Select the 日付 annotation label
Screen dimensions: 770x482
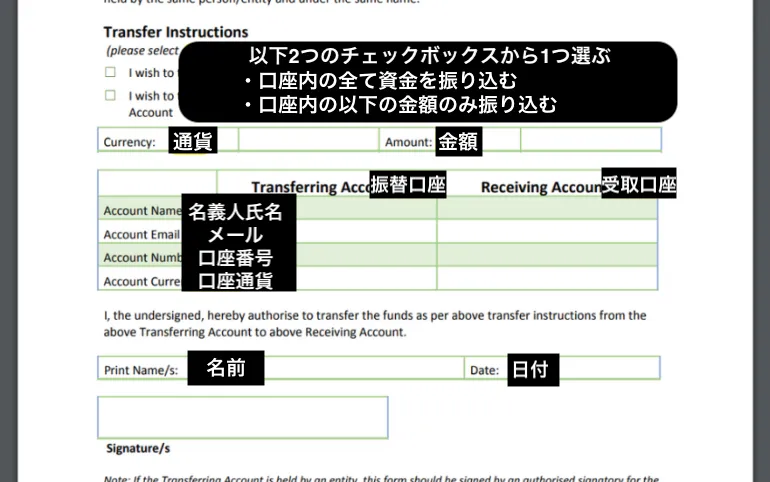pyautogui.click(x=533, y=370)
